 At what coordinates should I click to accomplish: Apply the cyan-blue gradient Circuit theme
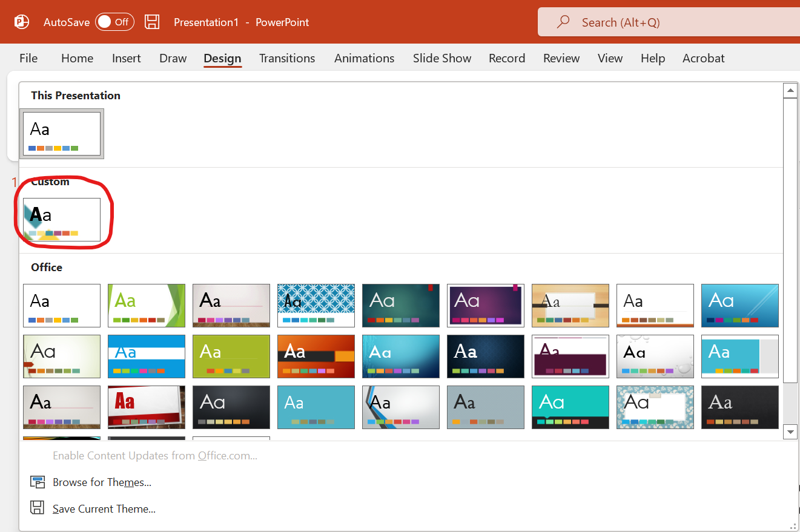401,356
